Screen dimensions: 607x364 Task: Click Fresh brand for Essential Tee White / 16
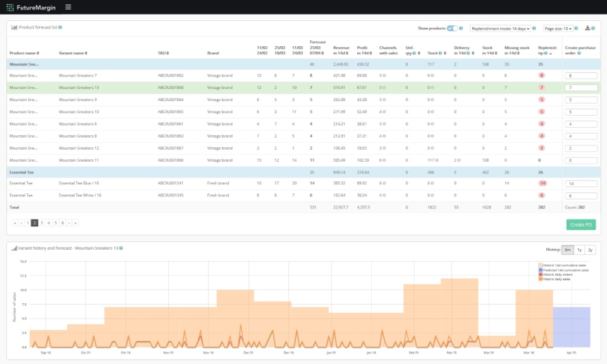tap(218, 195)
